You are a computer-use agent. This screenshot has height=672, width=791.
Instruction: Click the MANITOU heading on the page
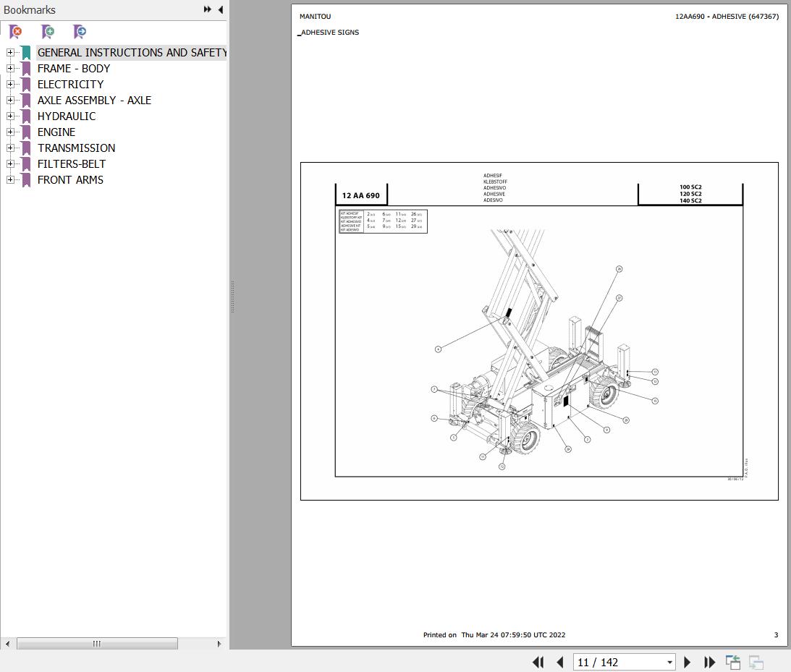click(316, 16)
